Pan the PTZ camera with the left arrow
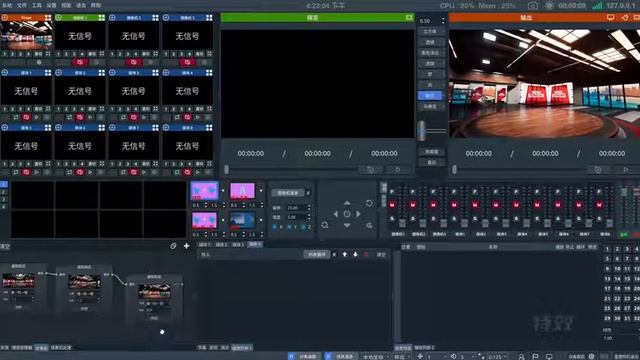 pos(336,214)
